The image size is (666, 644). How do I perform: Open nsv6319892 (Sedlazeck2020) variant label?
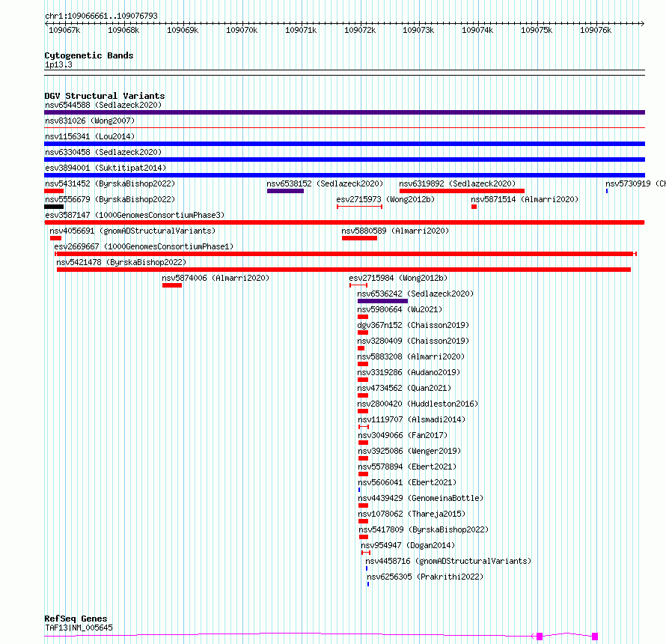click(x=457, y=183)
